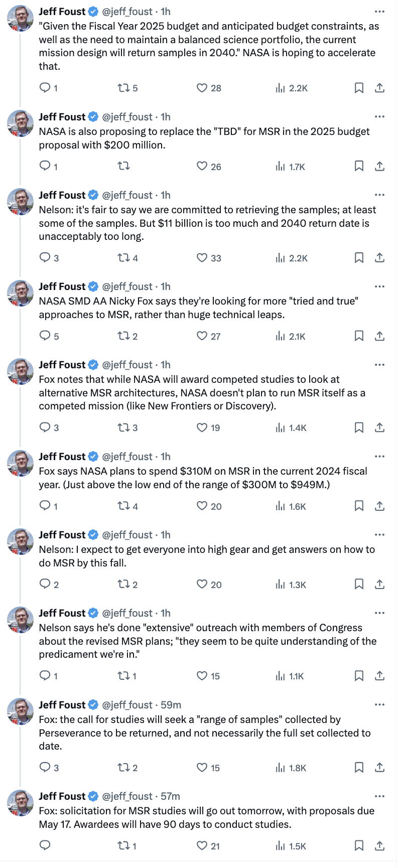Screen dimensions: 397x868
Task: Reply to the Fiscal Year 2025 budget tweet
Action: [45, 88]
